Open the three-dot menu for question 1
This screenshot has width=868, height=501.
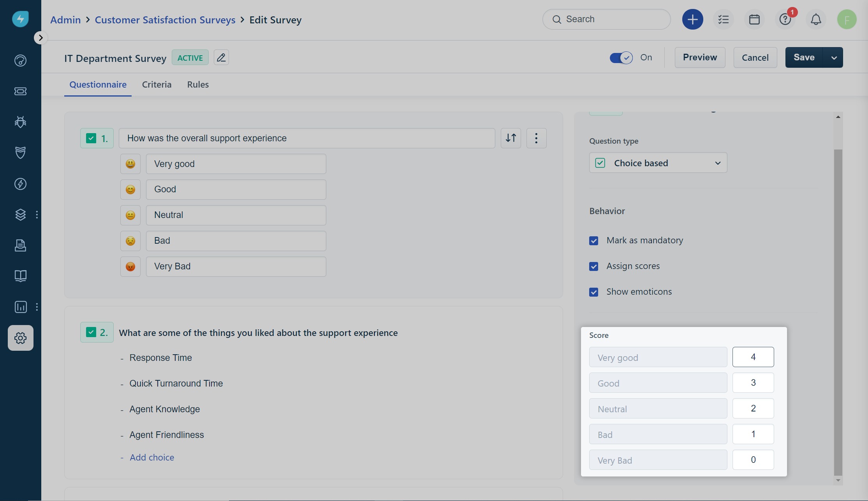pos(536,138)
